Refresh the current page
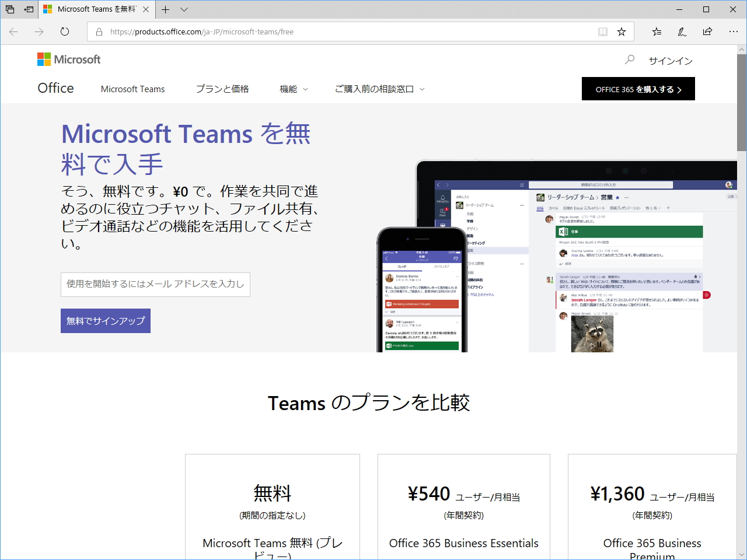Image resolution: width=747 pixels, height=560 pixels. [x=65, y=32]
